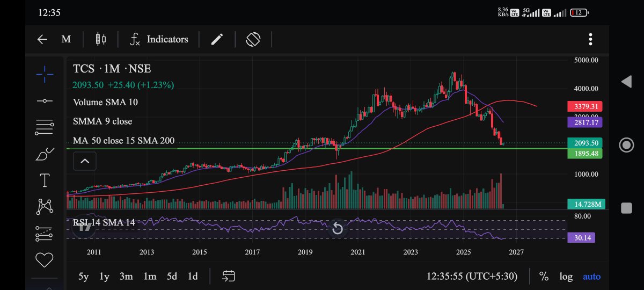Open the forecasting and measurement tools

[x=45, y=234]
